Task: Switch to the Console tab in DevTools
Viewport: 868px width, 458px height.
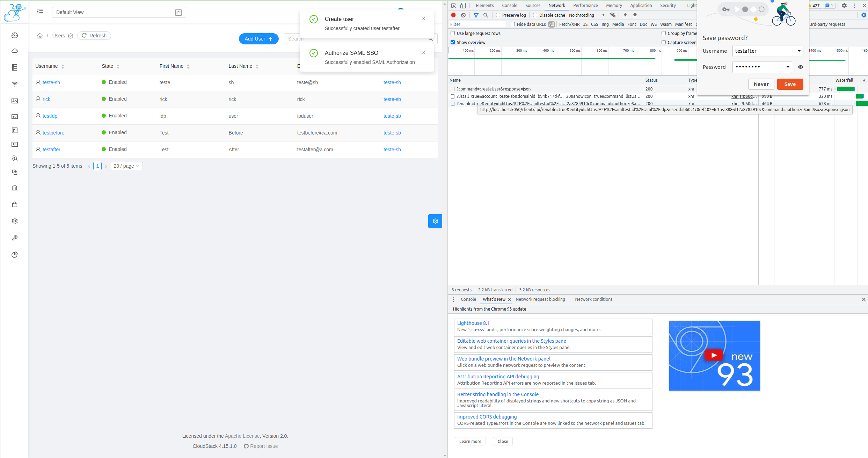Action: click(509, 5)
